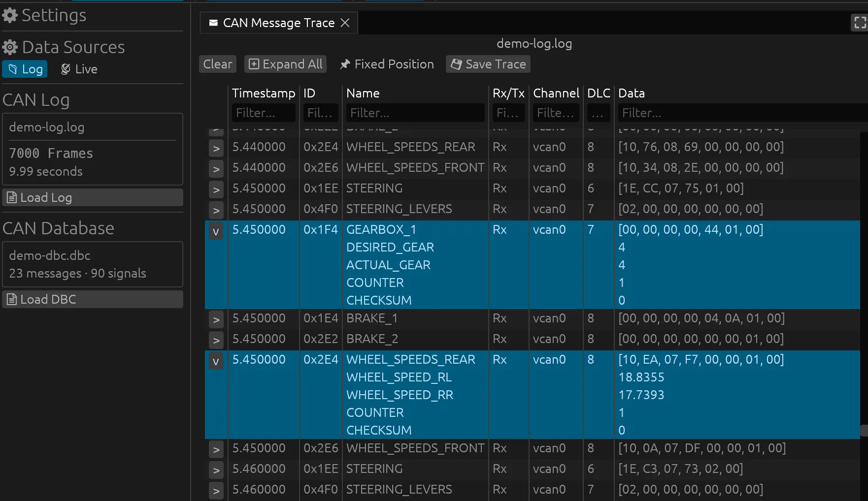
Task: Click the 0x4F0 ID at 5.450000
Action: click(321, 209)
